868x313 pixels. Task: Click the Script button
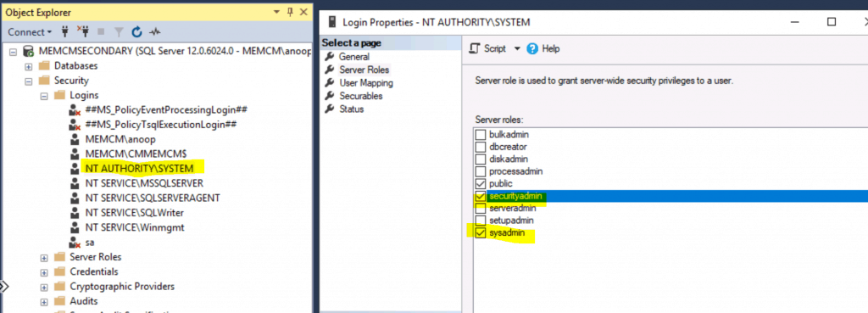487,48
